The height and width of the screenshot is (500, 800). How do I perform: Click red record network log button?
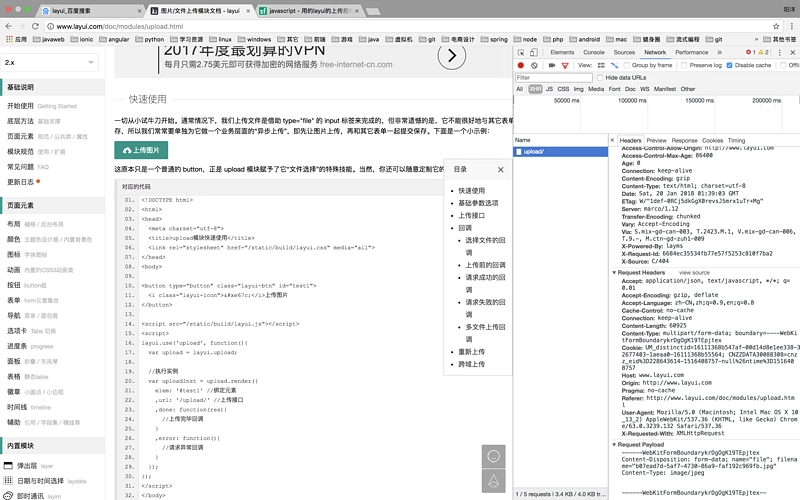pyautogui.click(x=520, y=65)
